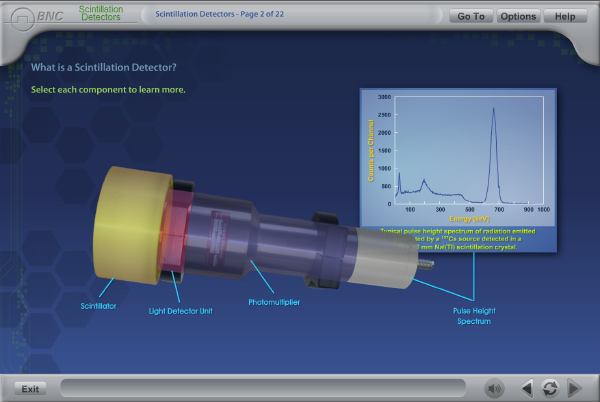Click the playback progress bar
The height and width of the screenshot is (402, 600).
point(263,388)
